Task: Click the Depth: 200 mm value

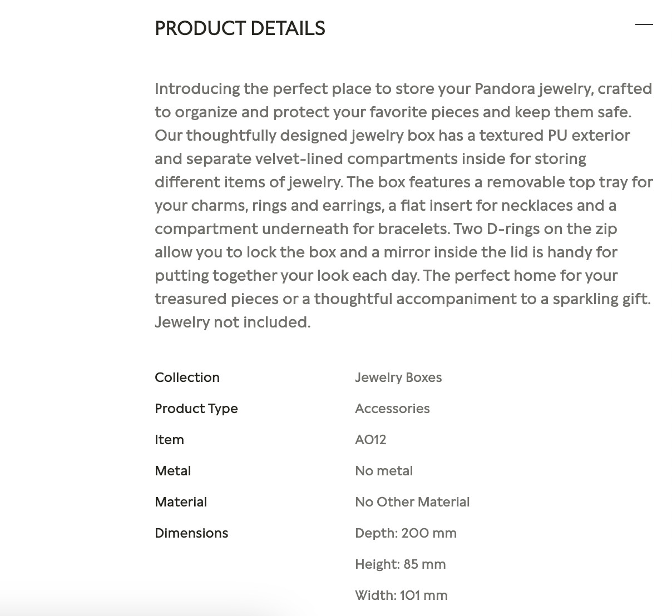Action: click(405, 533)
